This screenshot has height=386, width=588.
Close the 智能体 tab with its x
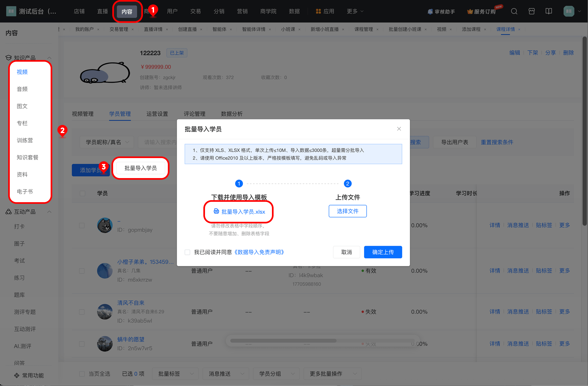tap(231, 29)
